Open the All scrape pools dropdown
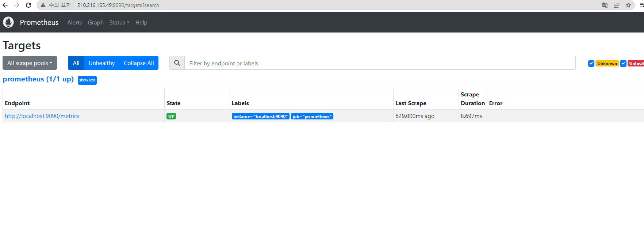The image size is (644, 233). click(30, 63)
